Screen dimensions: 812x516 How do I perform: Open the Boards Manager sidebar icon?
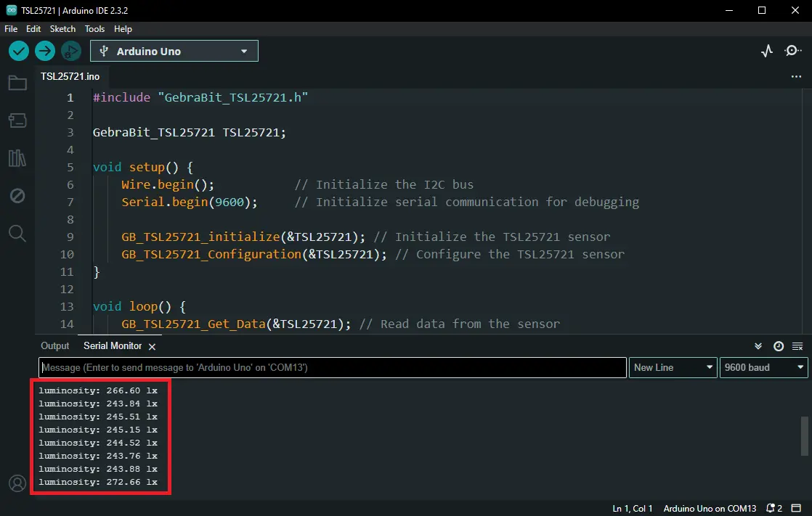(17, 120)
